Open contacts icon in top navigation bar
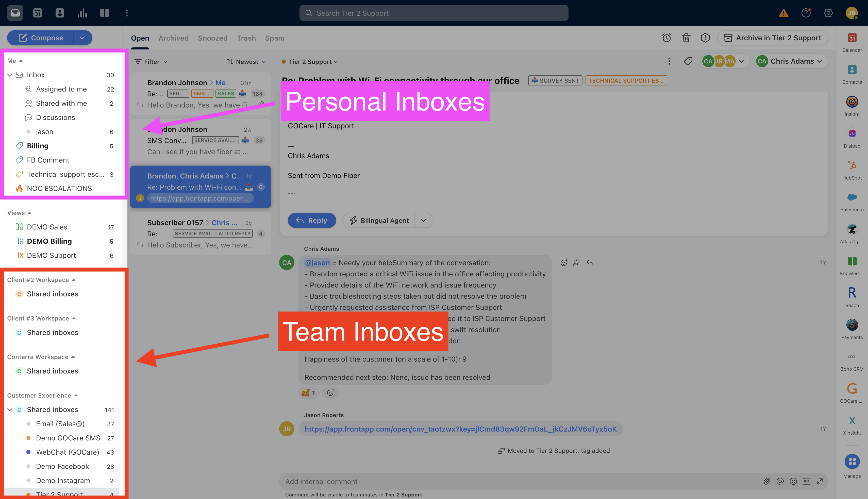This screenshot has height=499, width=868. click(x=60, y=13)
